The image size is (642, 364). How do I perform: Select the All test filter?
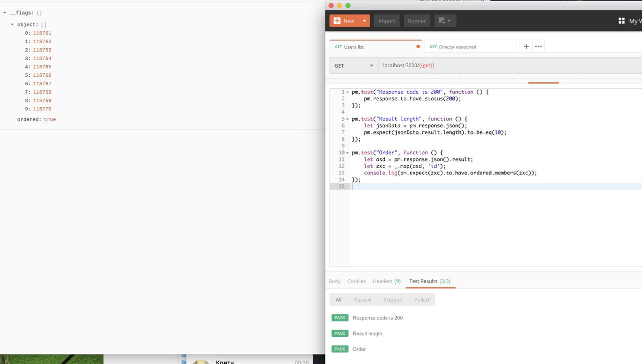point(339,300)
